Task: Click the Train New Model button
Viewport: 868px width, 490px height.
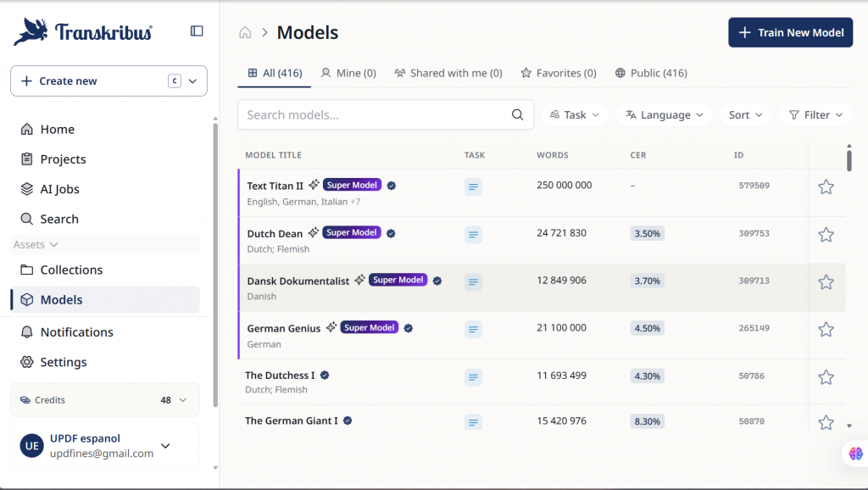Action: pos(790,33)
